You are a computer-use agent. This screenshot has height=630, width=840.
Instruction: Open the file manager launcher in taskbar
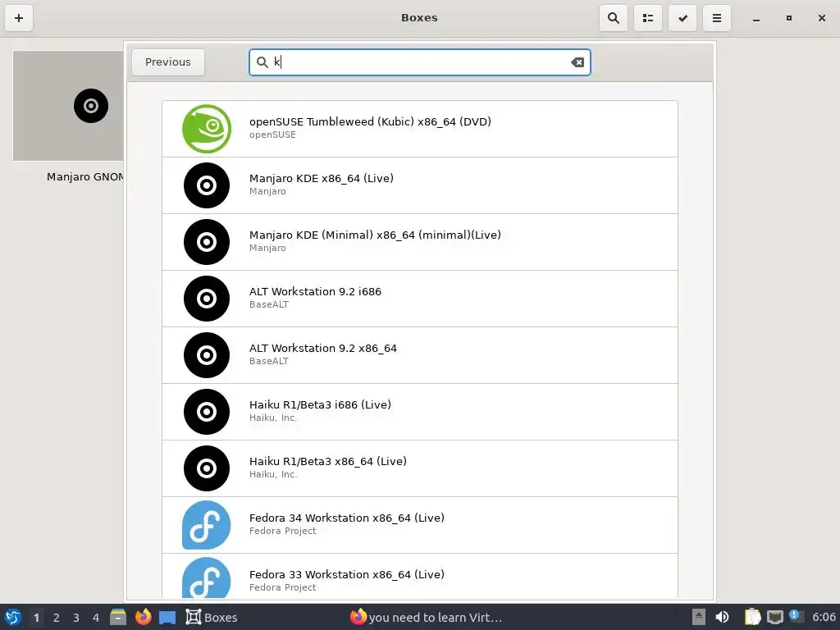pos(118,617)
